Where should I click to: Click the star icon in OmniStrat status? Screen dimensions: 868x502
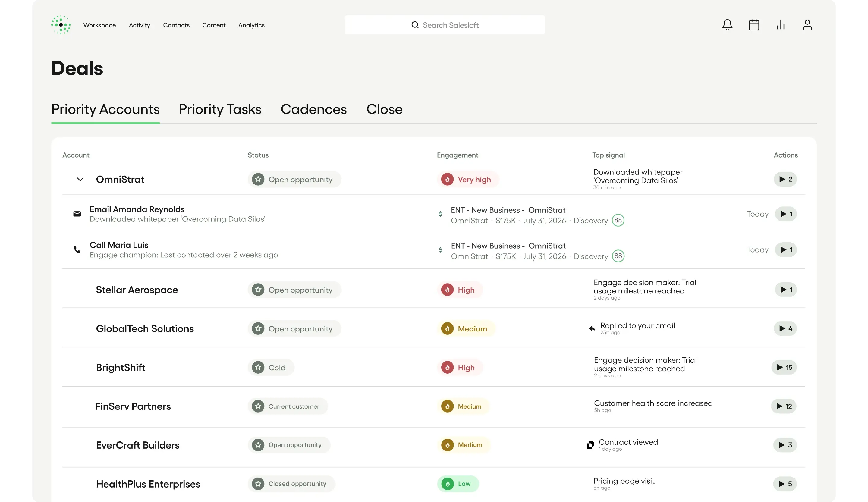click(258, 179)
